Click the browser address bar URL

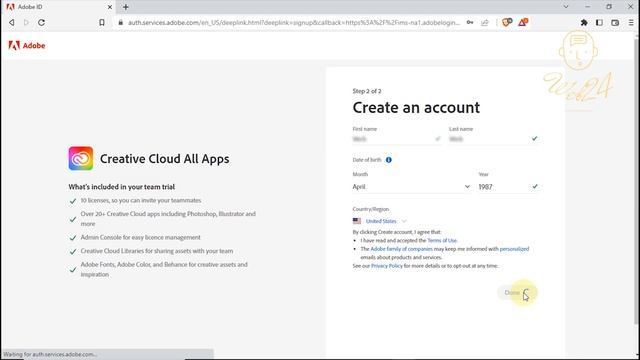click(294, 22)
